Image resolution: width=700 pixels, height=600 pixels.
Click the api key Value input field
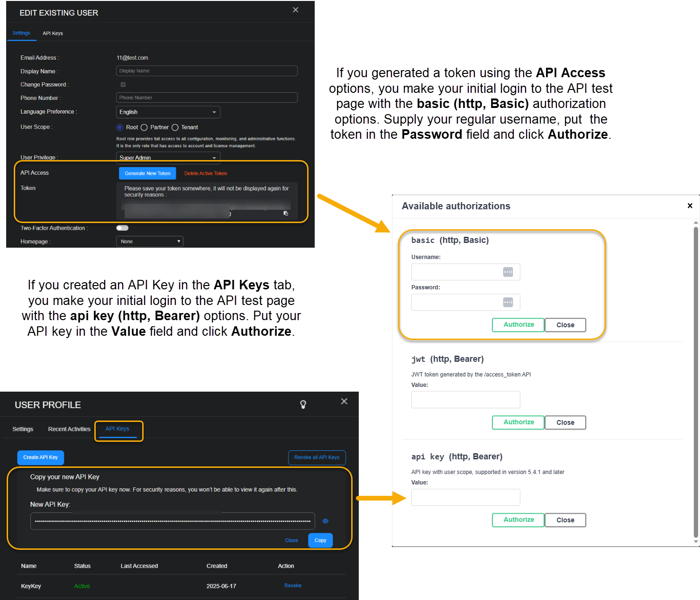coord(465,497)
